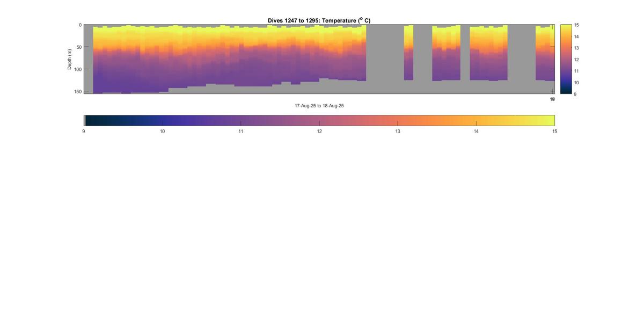
Task: Click the overlapping x-axis tick label at the plot's bottom-right corner
Action: [552, 99]
